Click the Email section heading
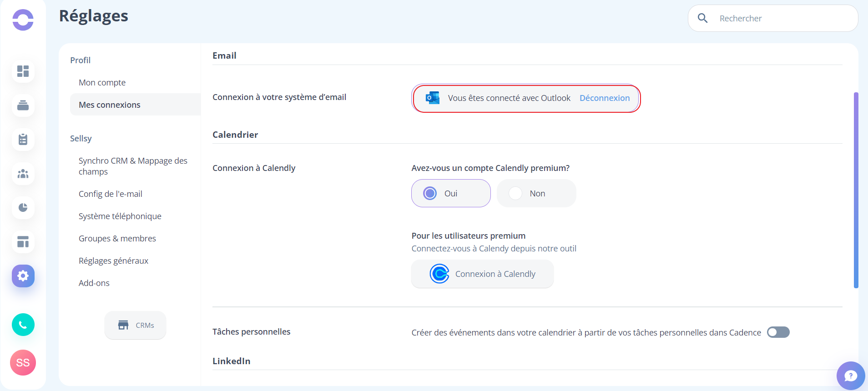868x391 pixels. 224,55
